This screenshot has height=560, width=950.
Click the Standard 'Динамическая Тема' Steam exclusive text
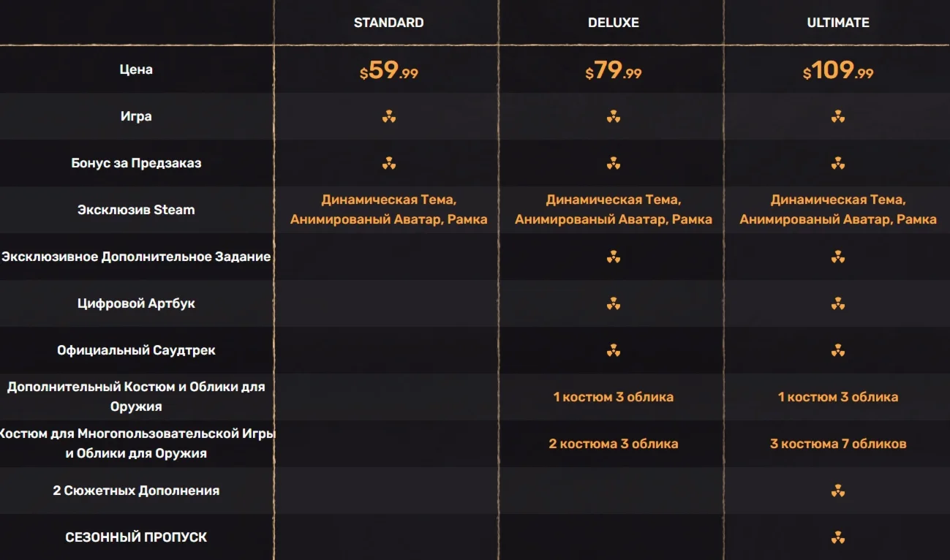388,200
